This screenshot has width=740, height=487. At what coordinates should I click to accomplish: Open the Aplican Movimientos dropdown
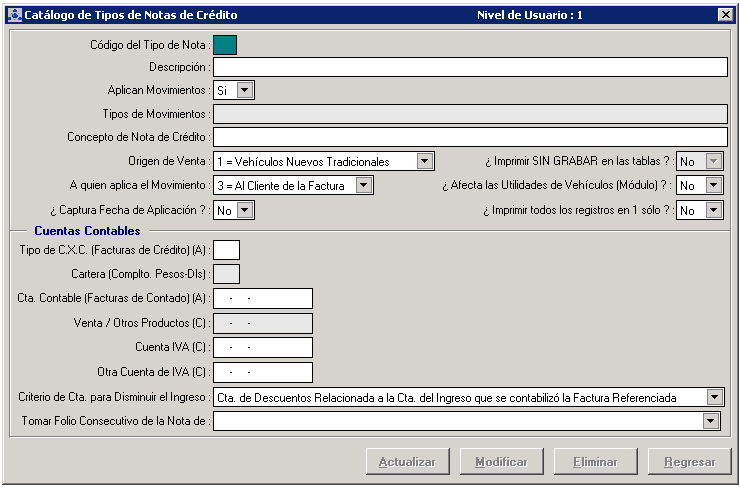245,90
